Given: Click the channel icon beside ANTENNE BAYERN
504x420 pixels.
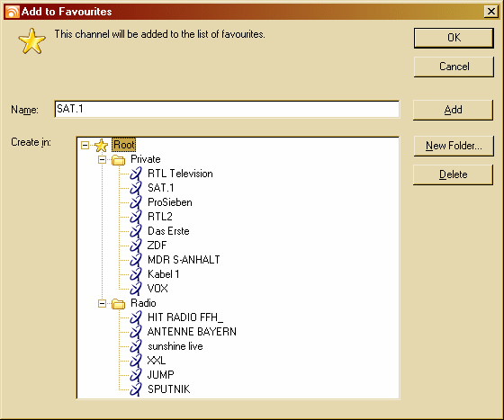Looking at the screenshot, I should click(x=136, y=332).
